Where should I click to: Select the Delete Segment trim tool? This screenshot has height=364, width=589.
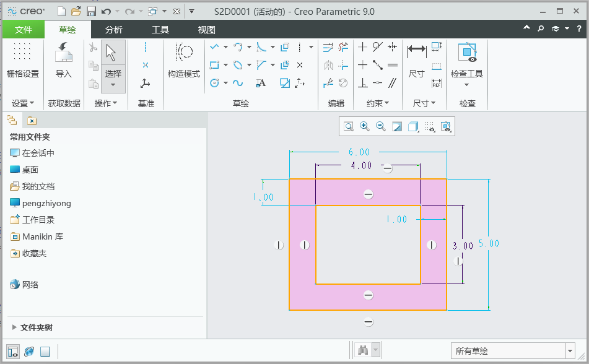click(x=343, y=47)
